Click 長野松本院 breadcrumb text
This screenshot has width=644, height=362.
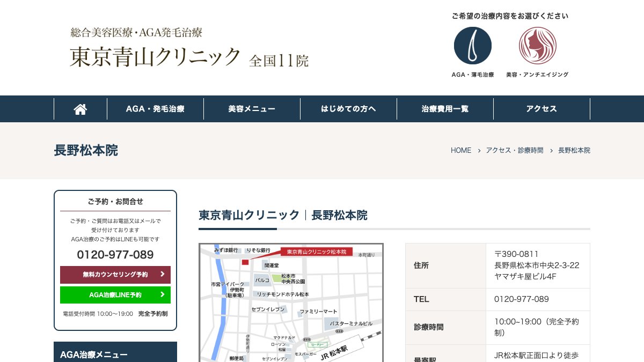[574, 151]
